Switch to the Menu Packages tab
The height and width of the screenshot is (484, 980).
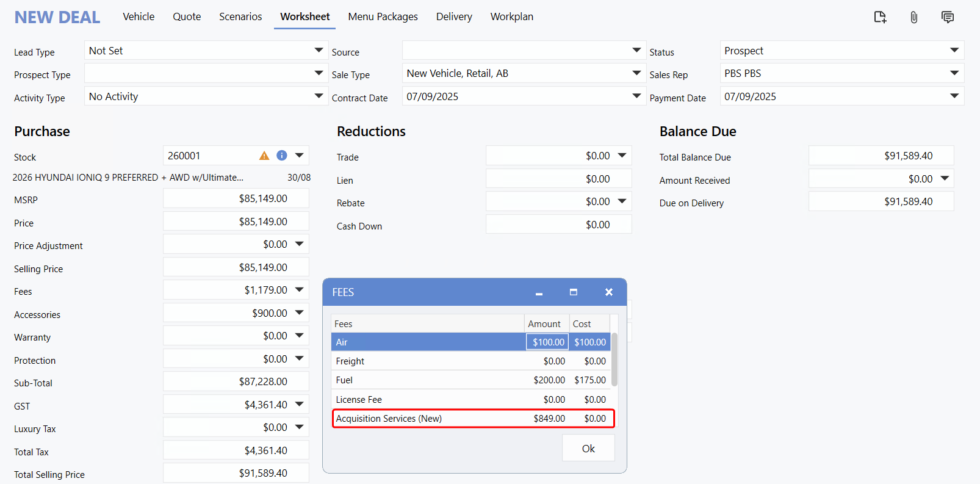coord(383,16)
